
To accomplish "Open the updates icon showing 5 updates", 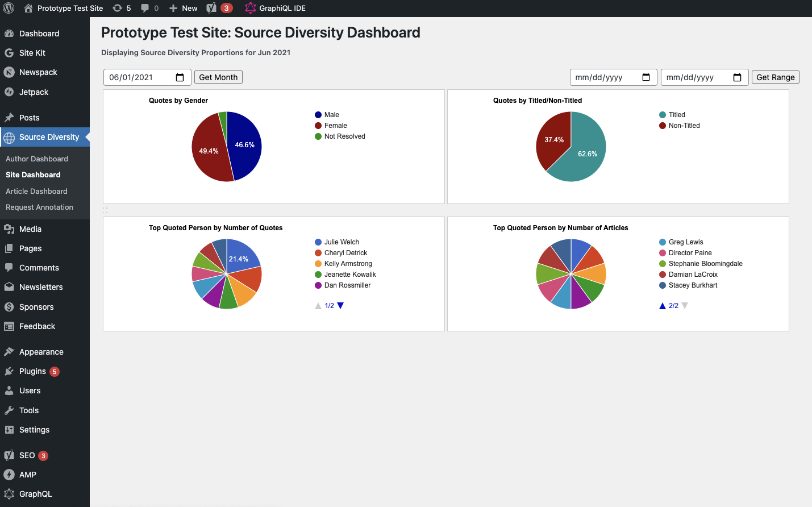I will (x=122, y=8).
